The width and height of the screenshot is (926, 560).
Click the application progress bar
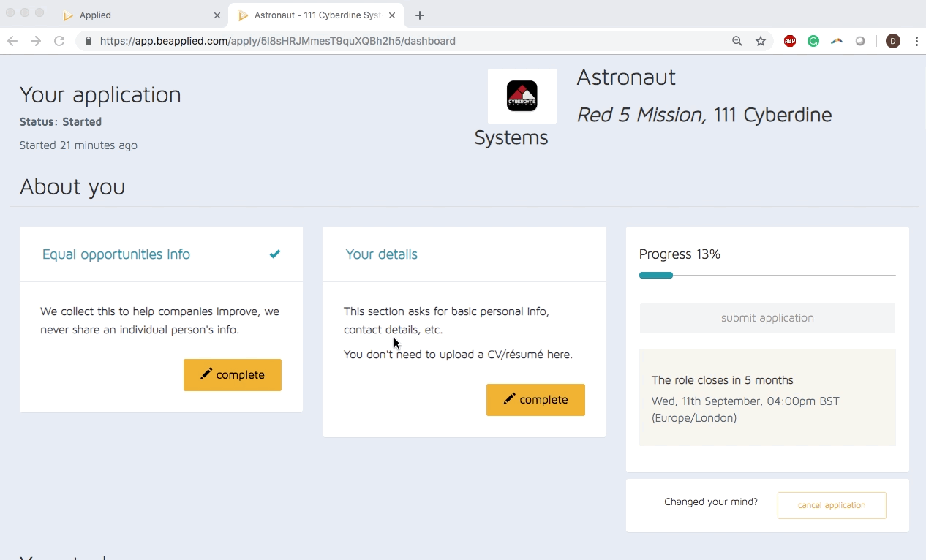(767, 276)
